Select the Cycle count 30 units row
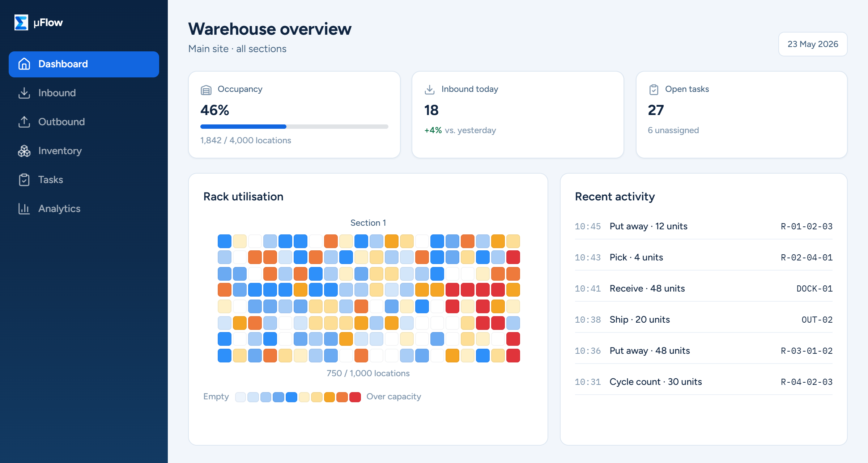The width and height of the screenshot is (868, 463). 704,382
